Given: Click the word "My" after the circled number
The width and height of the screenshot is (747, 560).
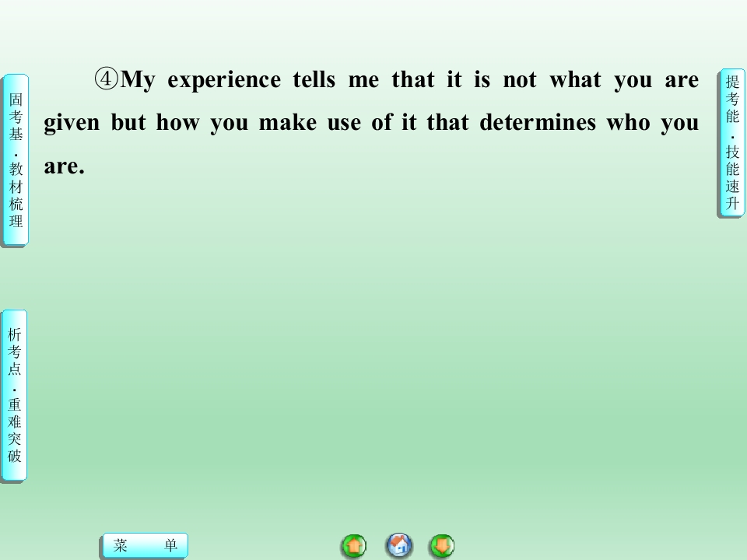Looking at the screenshot, I should point(138,80).
